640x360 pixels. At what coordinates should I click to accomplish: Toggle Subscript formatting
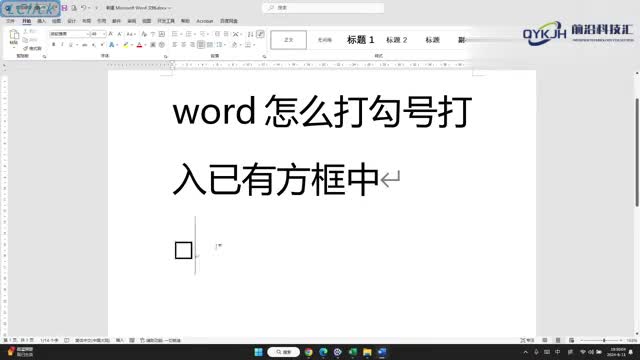[x=94, y=44]
